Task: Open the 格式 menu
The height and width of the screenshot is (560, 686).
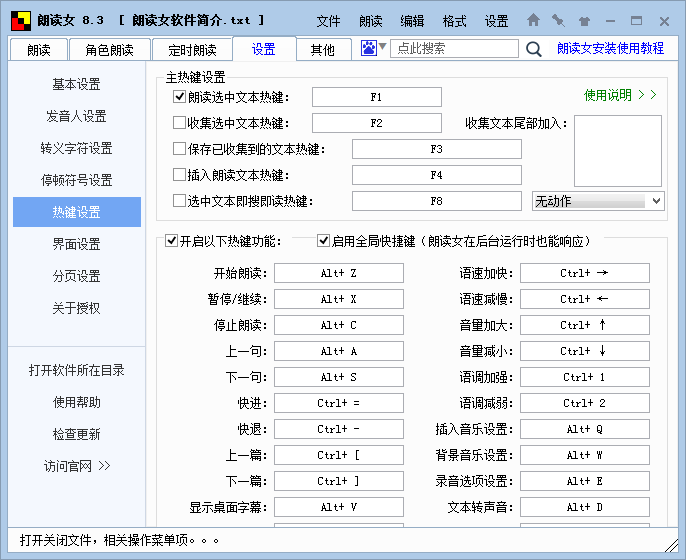Action: (x=454, y=21)
